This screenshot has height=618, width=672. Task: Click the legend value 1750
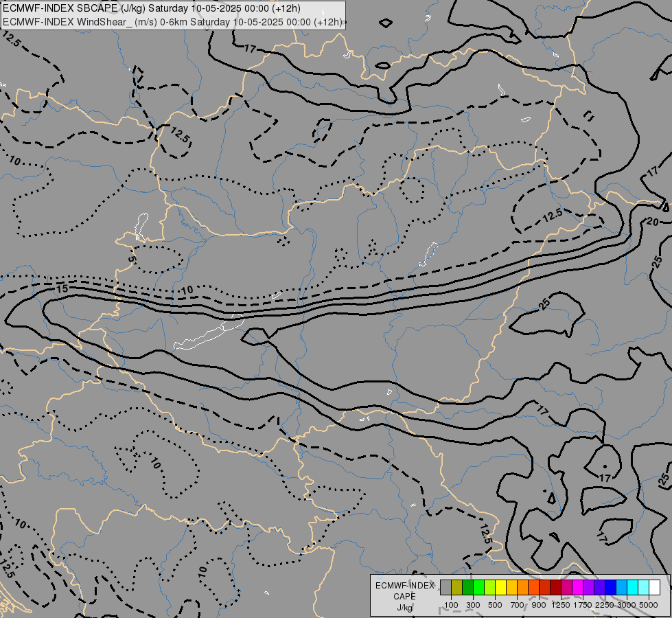[x=583, y=605]
